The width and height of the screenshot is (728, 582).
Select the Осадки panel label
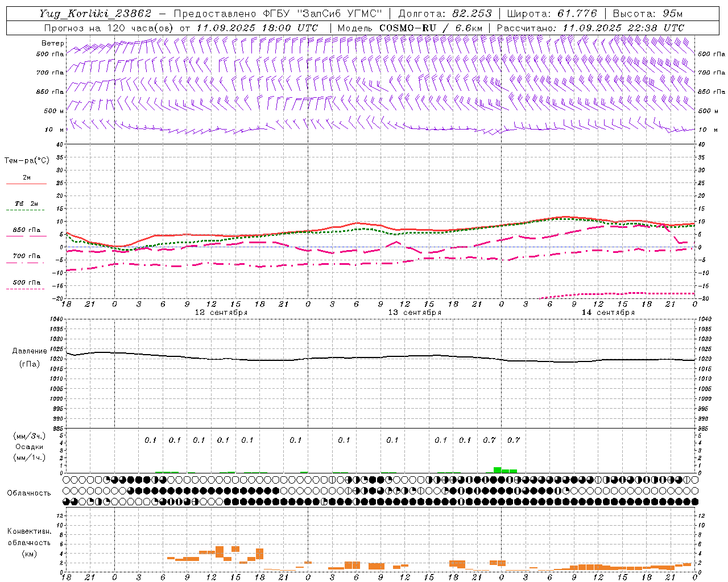click(29, 447)
